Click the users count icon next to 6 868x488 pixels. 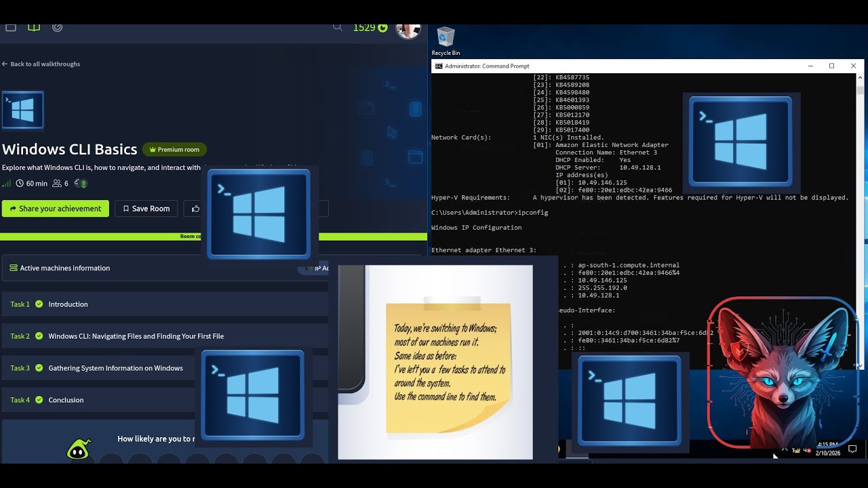[x=57, y=183]
